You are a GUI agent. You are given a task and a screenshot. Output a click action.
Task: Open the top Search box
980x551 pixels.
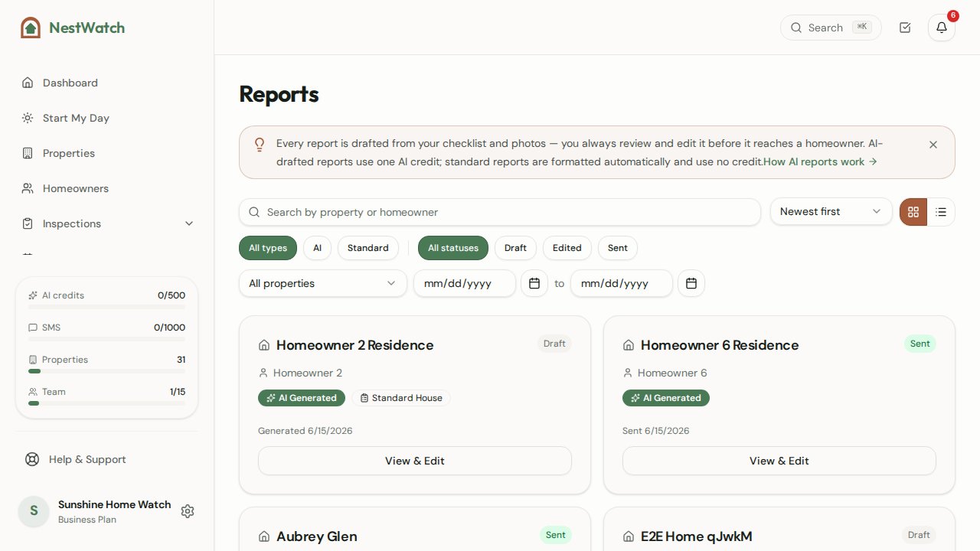pos(831,28)
